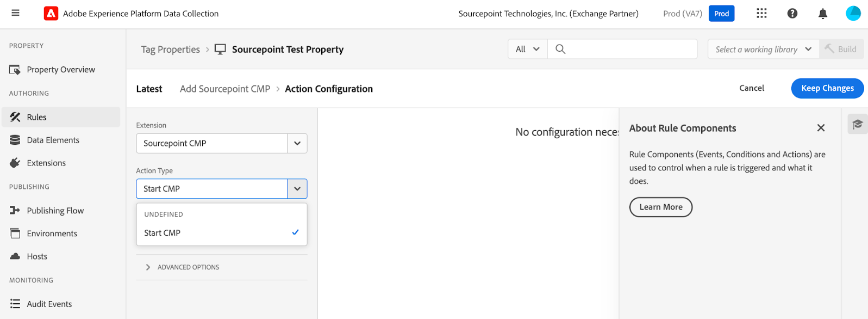Click the UNDEFINED group header
The width and height of the screenshot is (868, 319).
(x=164, y=214)
